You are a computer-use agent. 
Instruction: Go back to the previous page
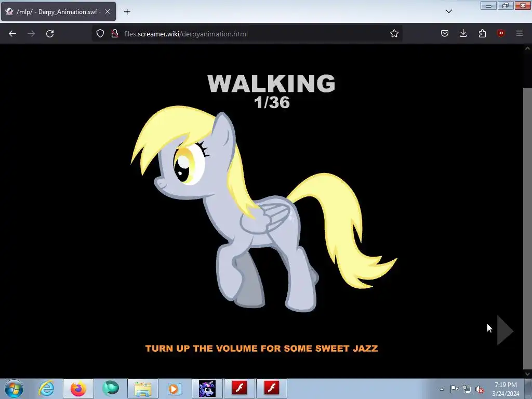click(x=12, y=34)
